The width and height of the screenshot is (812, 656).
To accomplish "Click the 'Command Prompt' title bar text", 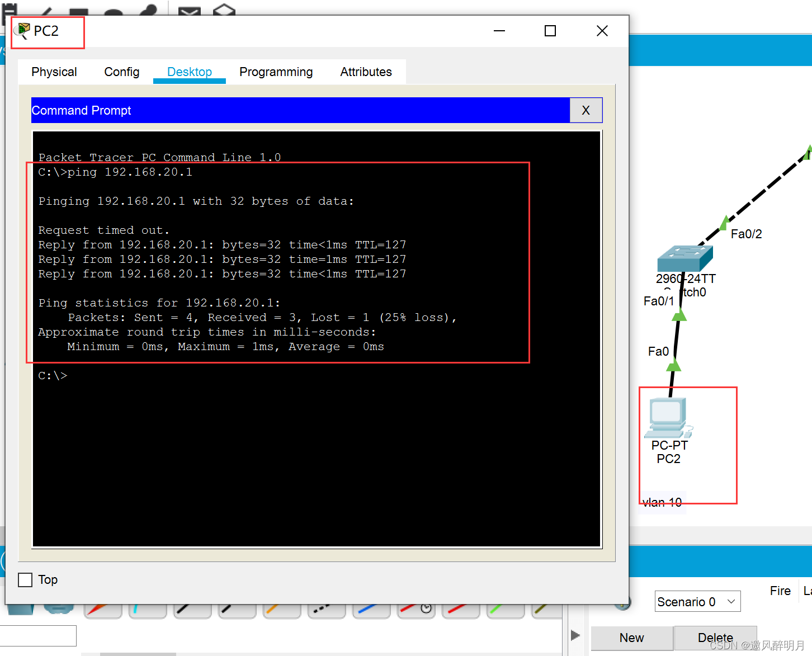I will pos(81,111).
